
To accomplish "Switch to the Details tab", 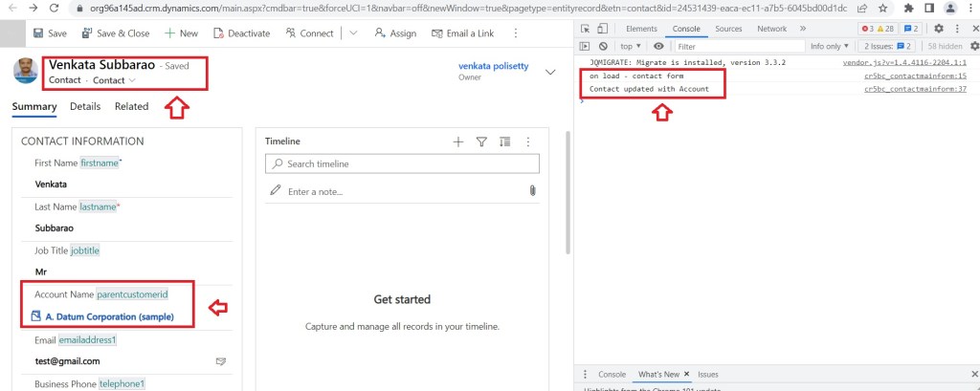I will point(85,106).
